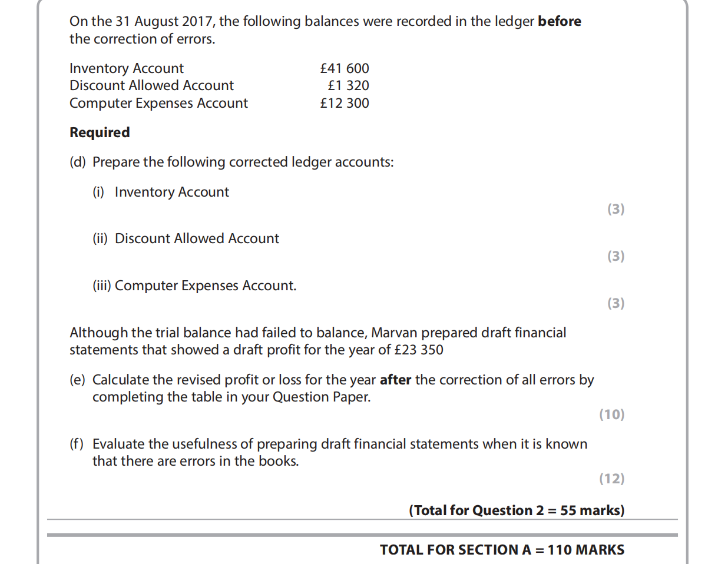Click the bold word "before" in the first sentence

559,21
